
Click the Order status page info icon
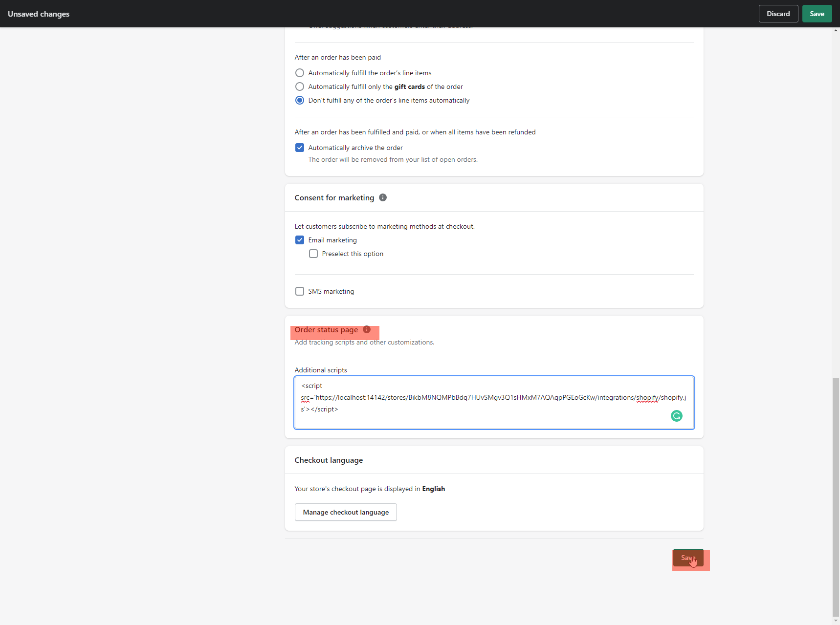coord(367,329)
